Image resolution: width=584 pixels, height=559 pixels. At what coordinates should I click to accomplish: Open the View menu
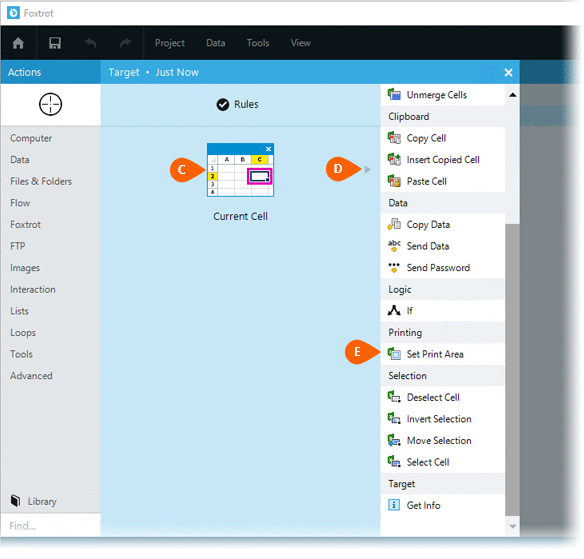301,43
